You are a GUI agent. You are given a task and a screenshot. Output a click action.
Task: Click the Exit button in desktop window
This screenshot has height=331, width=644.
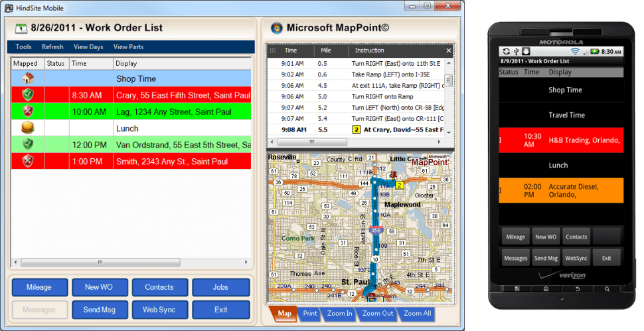[x=221, y=310]
